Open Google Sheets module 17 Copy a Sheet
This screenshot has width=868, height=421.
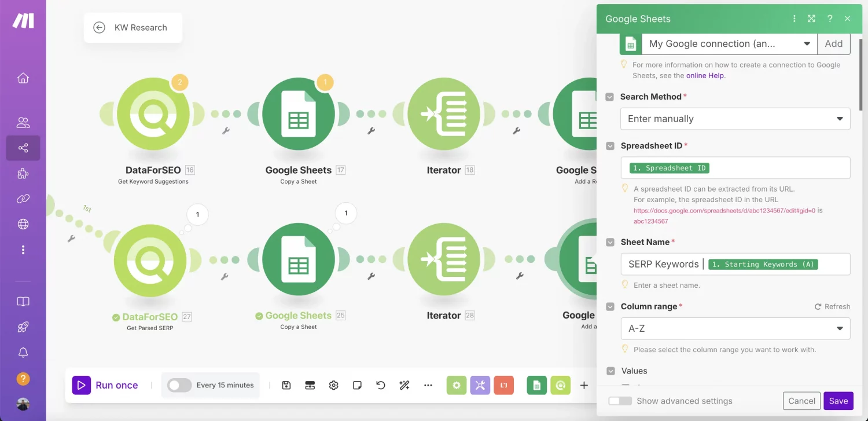click(299, 114)
